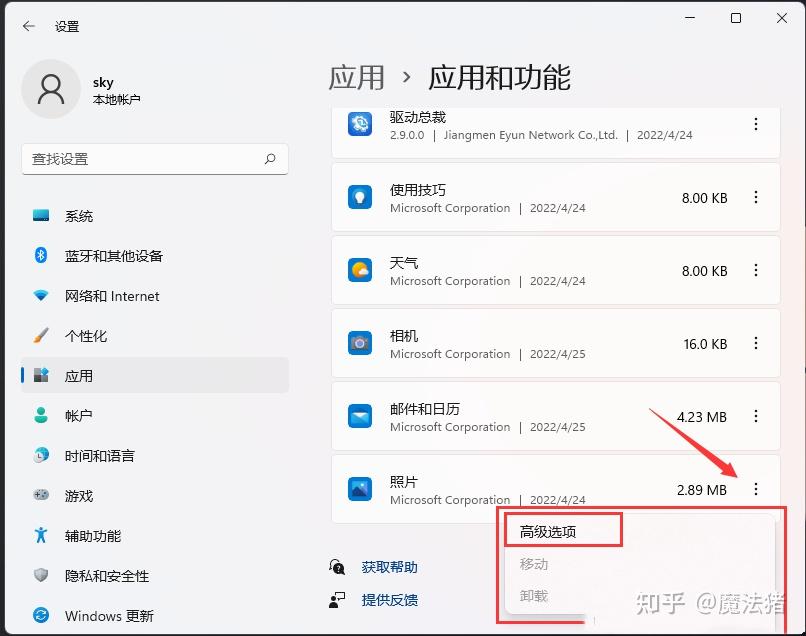The image size is (806, 636).
Task: Open 时间和语言 category
Action: point(155,456)
